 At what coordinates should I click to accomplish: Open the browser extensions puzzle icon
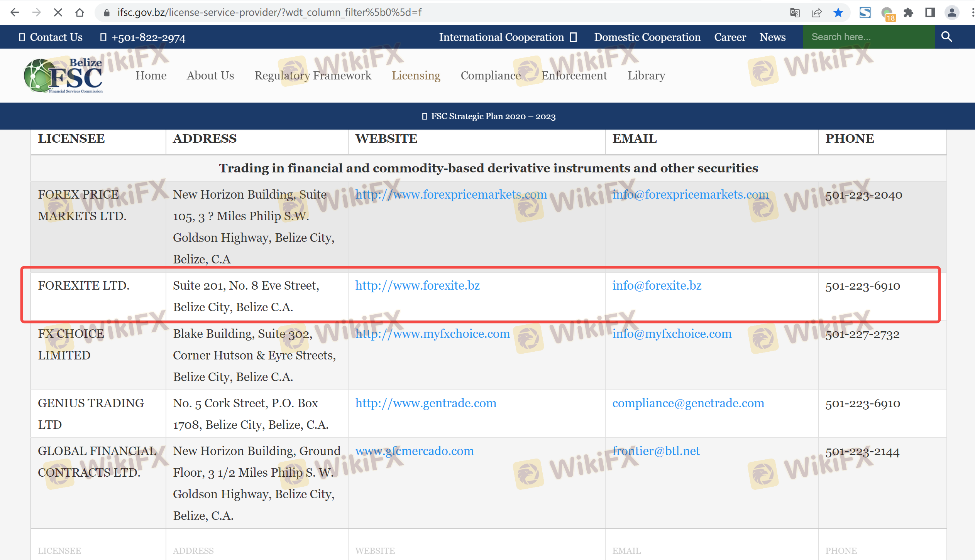pyautogui.click(x=908, y=13)
